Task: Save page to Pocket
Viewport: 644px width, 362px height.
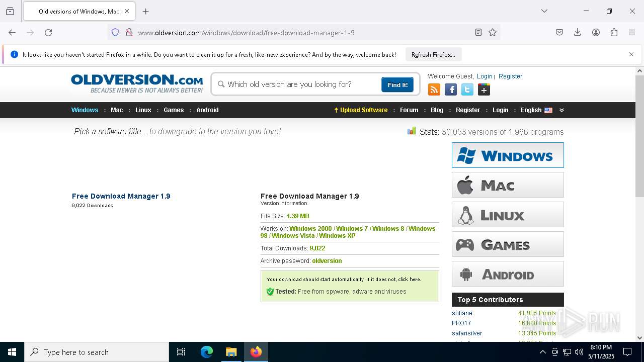Action: [559, 33]
